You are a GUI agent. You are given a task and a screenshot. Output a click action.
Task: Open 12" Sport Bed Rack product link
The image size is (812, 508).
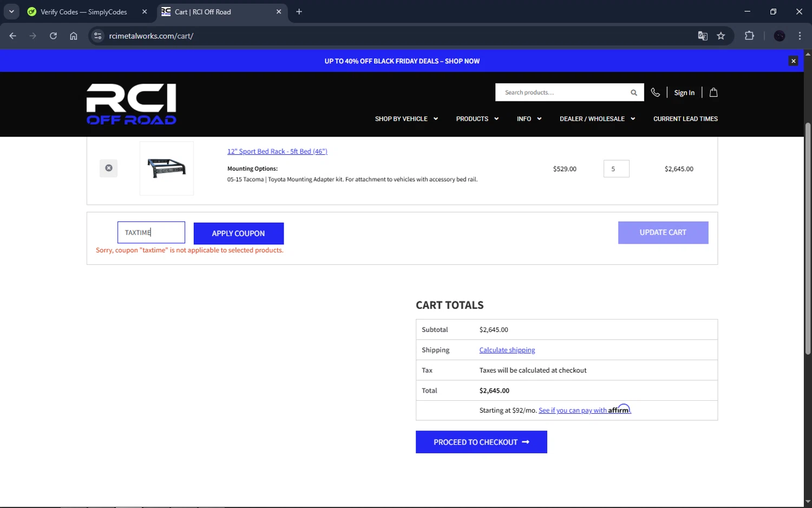click(277, 152)
